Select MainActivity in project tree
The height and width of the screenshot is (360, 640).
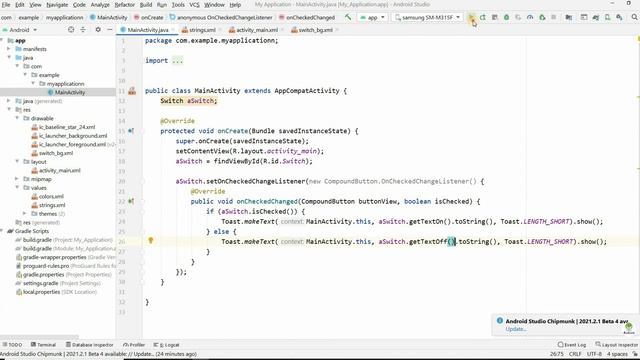(x=70, y=92)
